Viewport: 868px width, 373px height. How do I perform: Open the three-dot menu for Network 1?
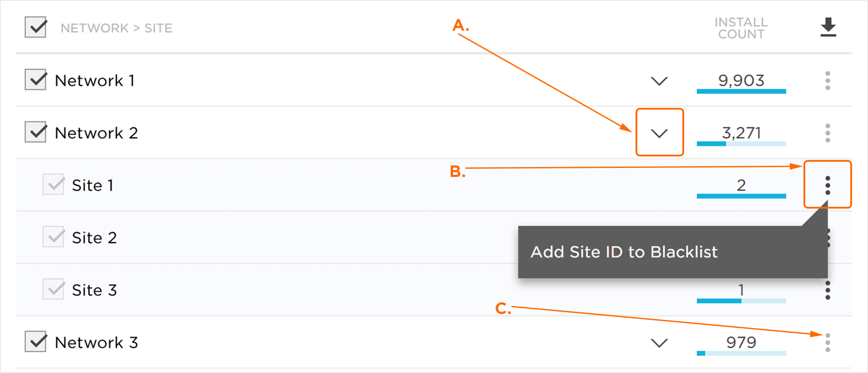coord(827,80)
